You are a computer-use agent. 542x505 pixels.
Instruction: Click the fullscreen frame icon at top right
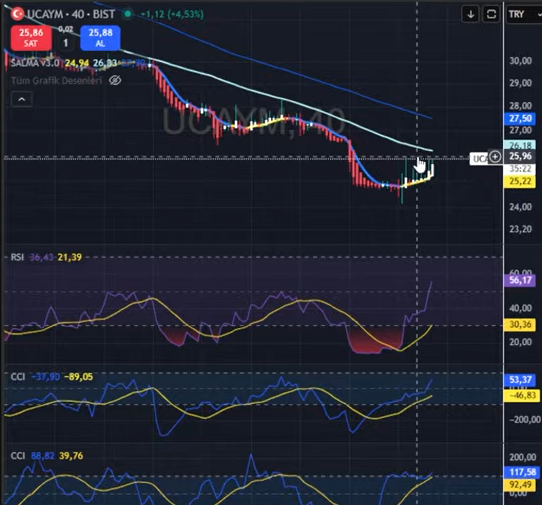[x=491, y=14]
